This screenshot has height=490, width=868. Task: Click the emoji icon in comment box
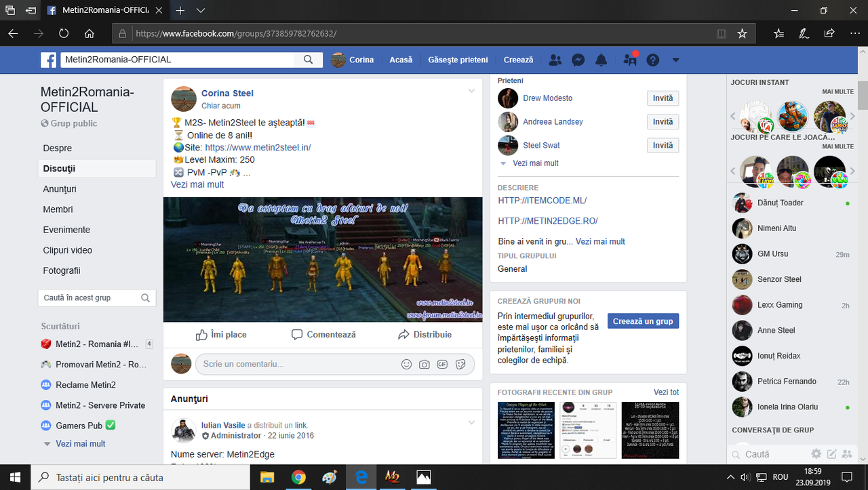click(407, 364)
